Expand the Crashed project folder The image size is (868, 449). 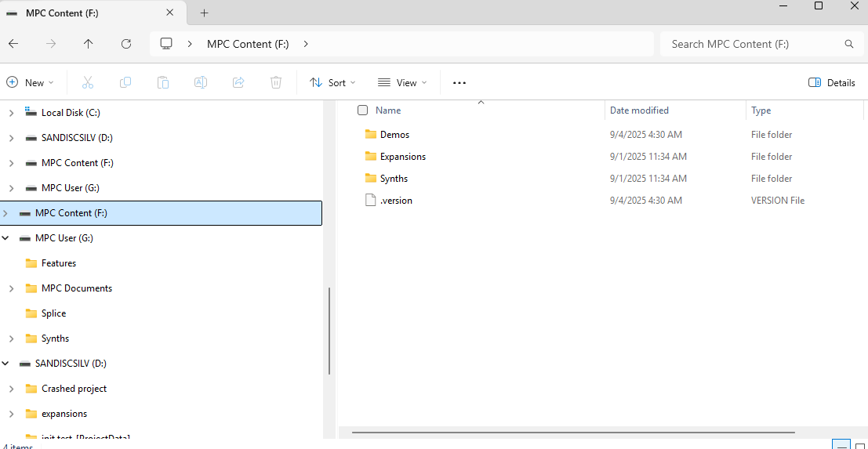point(12,389)
